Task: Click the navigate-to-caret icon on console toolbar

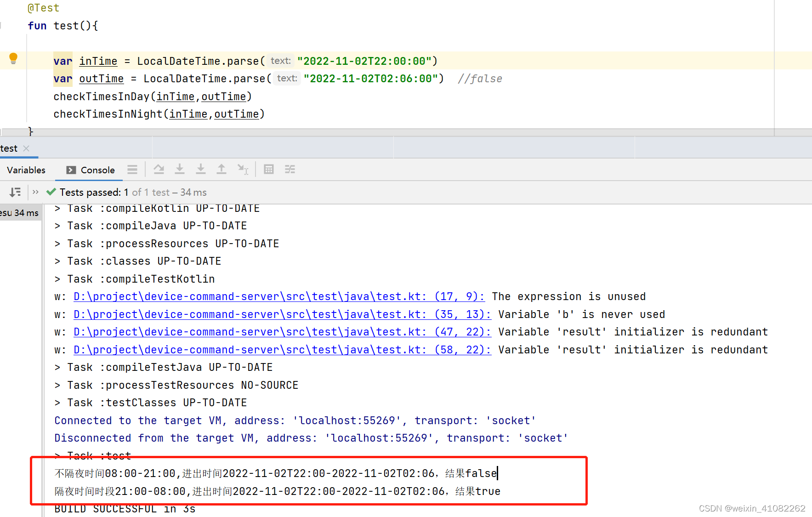Action: (x=243, y=169)
